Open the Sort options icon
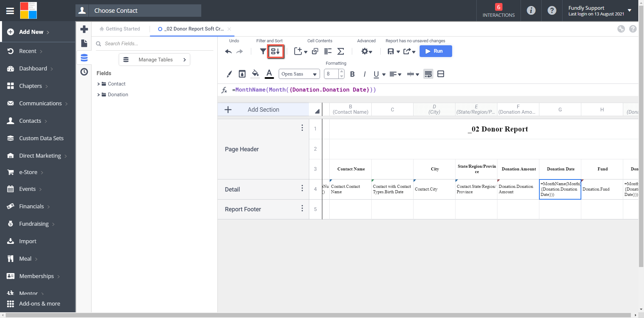 (275, 51)
